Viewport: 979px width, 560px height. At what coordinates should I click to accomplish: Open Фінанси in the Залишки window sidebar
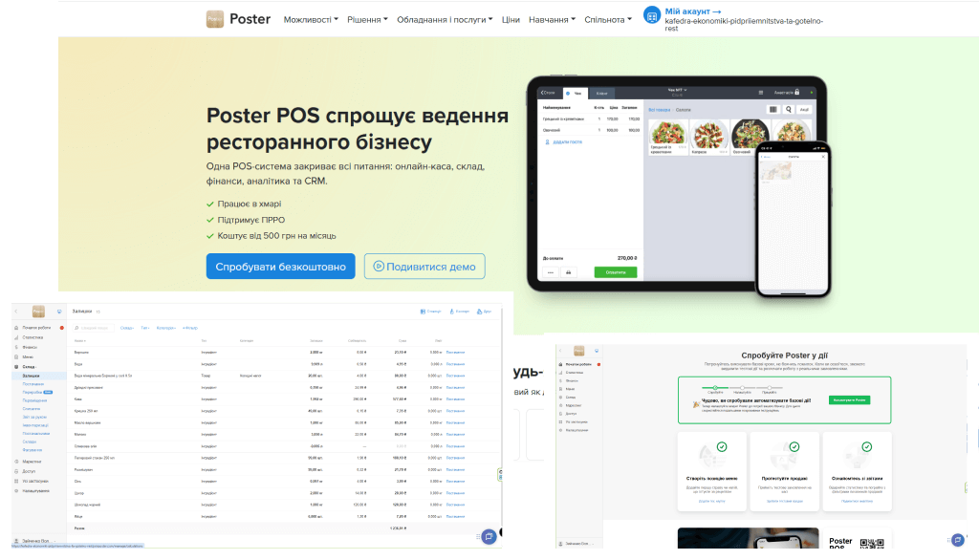pyautogui.click(x=30, y=347)
